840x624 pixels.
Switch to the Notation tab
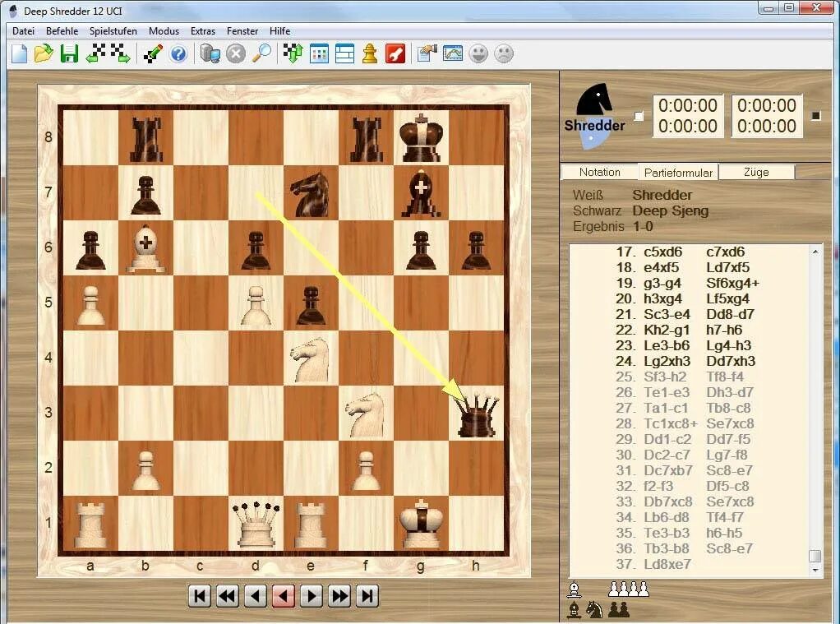click(599, 172)
